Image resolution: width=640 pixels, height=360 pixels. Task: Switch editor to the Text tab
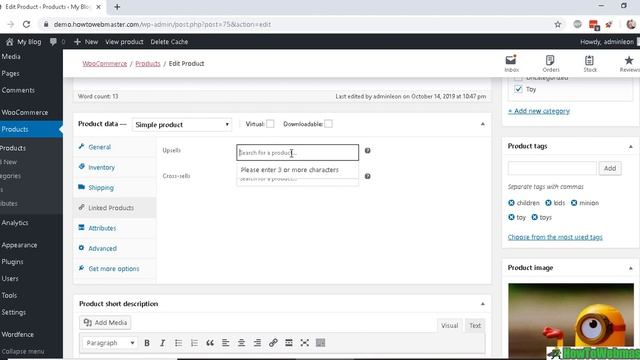click(475, 325)
